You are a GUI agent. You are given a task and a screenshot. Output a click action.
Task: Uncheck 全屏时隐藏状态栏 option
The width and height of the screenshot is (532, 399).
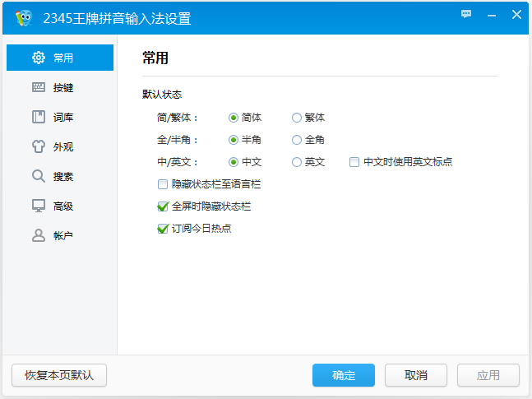pyautogui.click(x=163, y=206)
